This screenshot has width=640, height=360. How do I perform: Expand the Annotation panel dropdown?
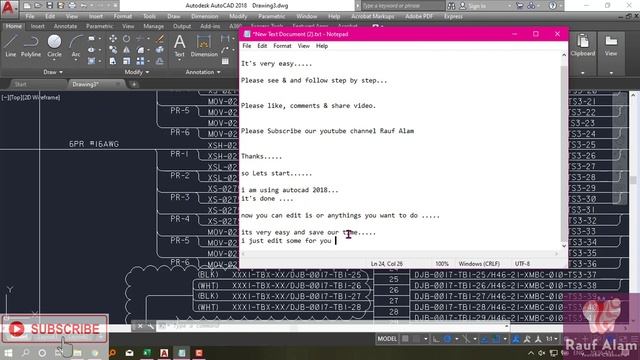203,72
